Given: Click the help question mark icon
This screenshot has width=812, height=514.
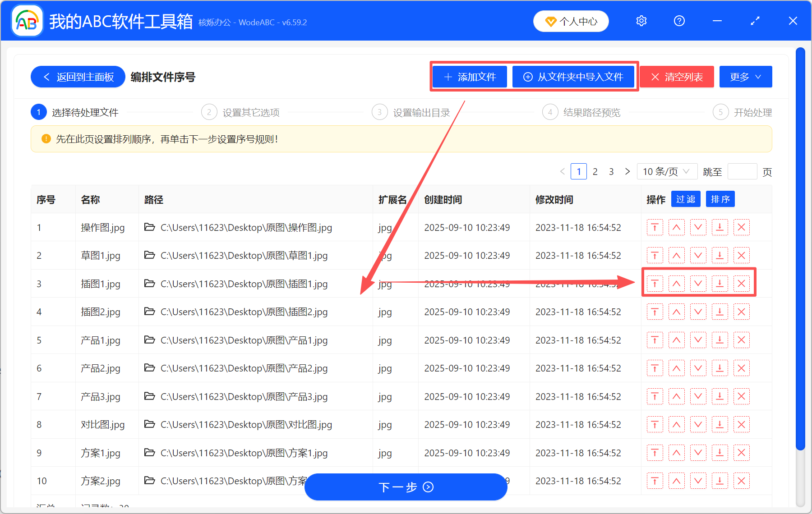Looking at the screenshot, I should click(679, 21).
